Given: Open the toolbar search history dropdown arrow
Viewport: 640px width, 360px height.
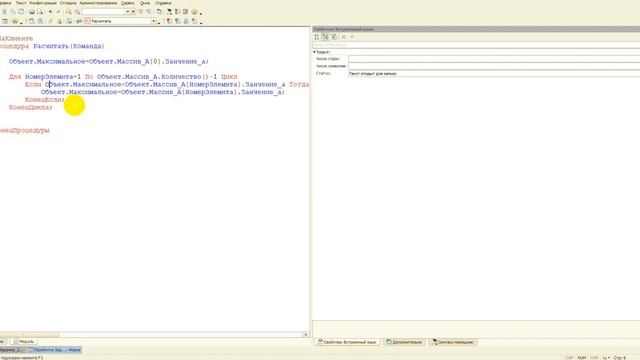Looking at the screenshot, I should point(128,12).
